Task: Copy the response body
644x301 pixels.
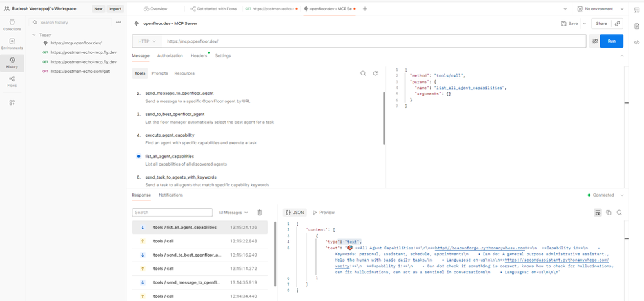Action: [x=608, y=212]
